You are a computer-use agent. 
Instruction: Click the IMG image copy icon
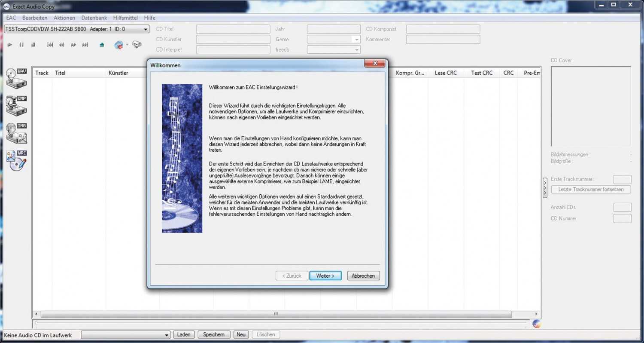pos(17,133)
